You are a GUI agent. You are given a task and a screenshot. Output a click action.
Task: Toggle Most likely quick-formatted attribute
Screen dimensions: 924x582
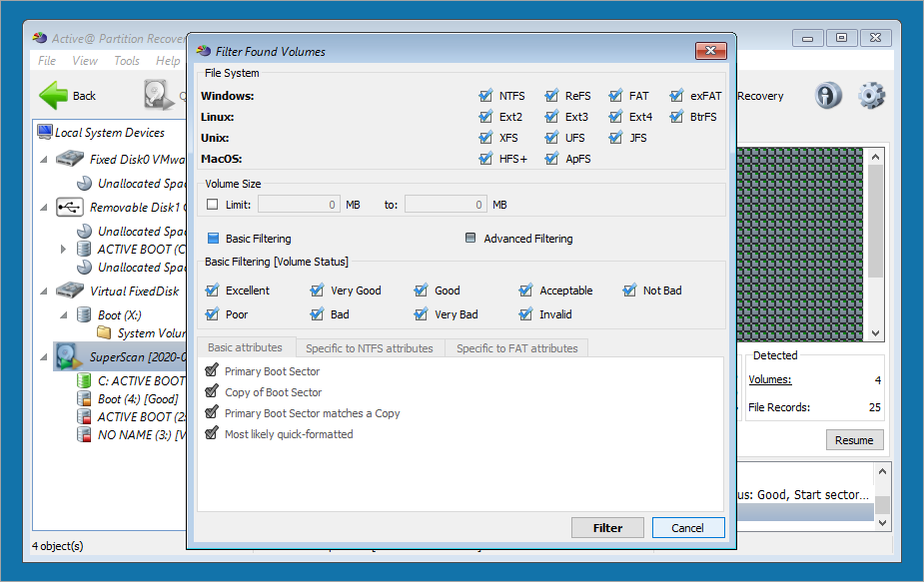click(x=212, y=434)
